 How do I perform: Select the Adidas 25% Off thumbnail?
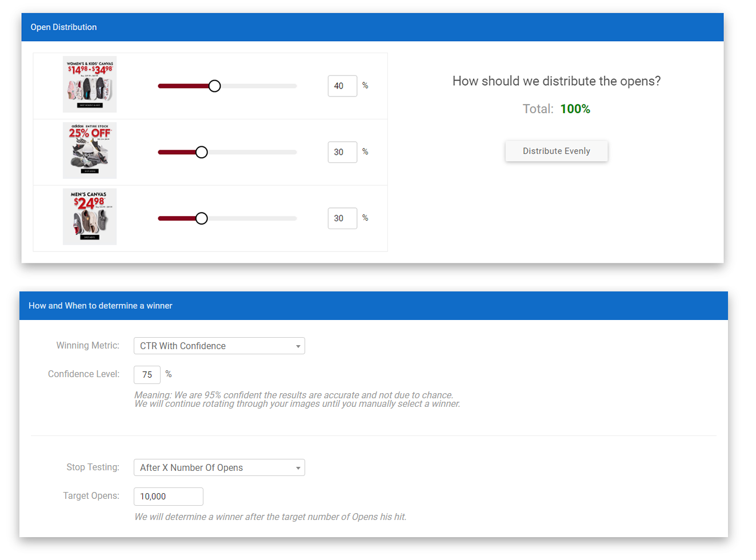tap(90, 150)
